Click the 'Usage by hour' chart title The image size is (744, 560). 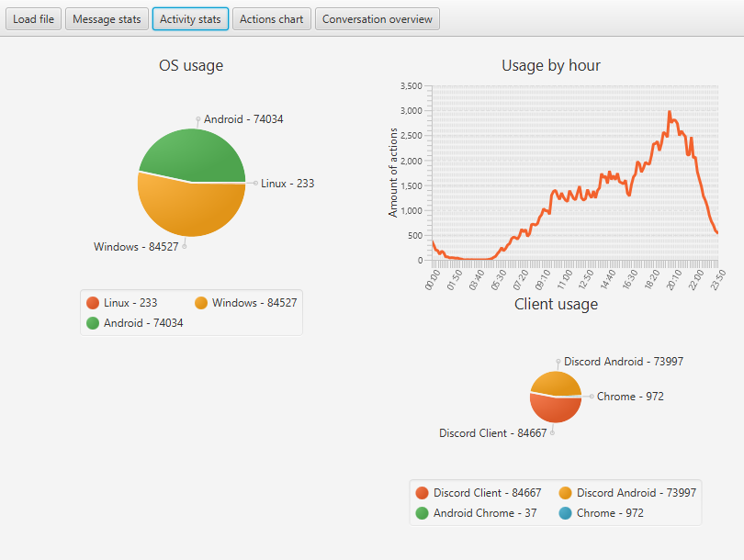point(551,65)
